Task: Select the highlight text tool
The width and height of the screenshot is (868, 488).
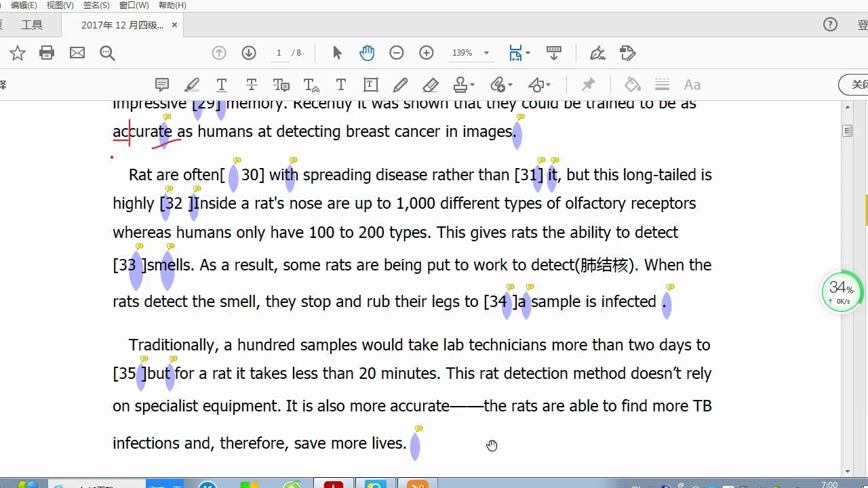Action: [x=192, y=85]
